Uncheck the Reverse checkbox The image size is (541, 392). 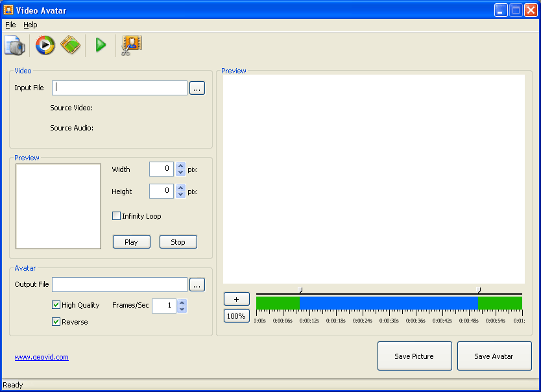click(56, 322)
